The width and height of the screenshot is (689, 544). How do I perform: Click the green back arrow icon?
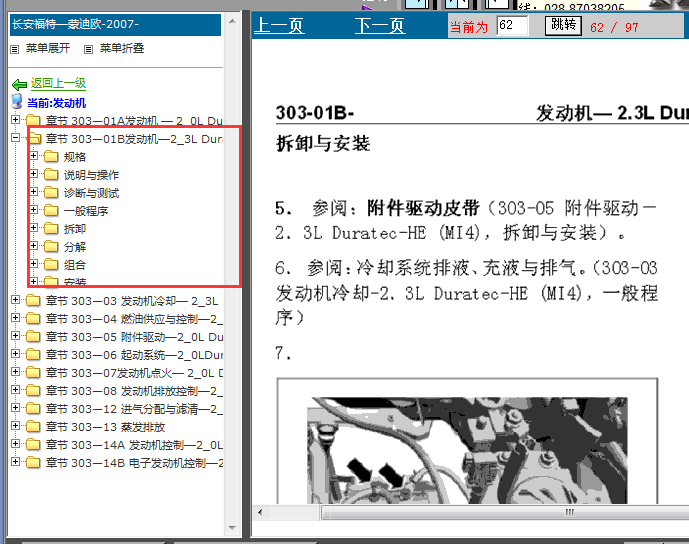(x=19, y=84)
